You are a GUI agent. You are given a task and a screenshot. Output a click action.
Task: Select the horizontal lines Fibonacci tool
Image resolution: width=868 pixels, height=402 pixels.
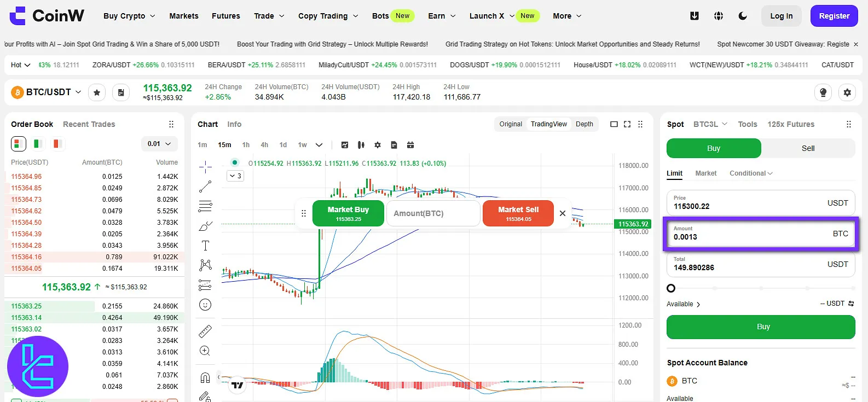click(205, 206)
